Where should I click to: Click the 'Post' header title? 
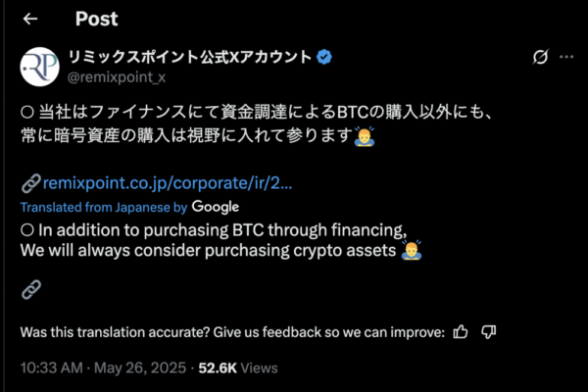pyautogui.click(x=96, y=19)
